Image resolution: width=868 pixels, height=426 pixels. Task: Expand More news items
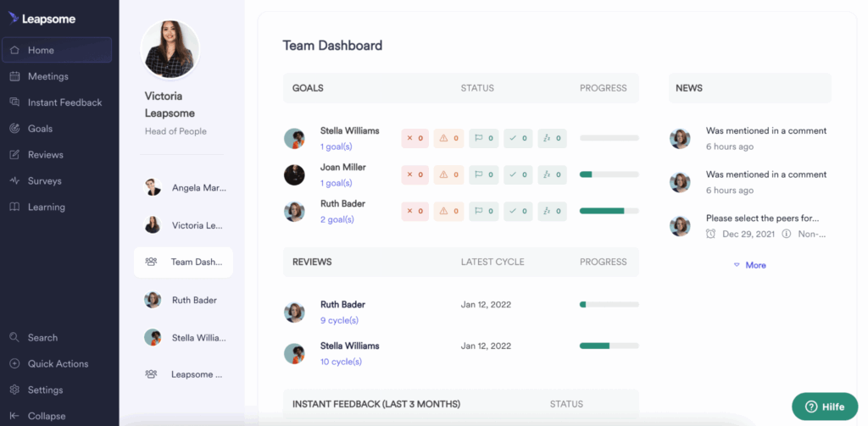(749, 265)
